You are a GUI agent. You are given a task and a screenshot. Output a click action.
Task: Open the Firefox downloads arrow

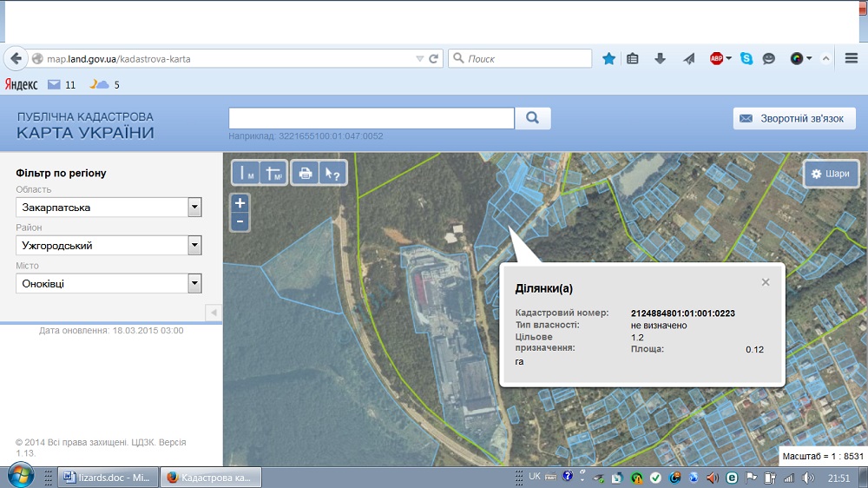[x=660, y=59]
